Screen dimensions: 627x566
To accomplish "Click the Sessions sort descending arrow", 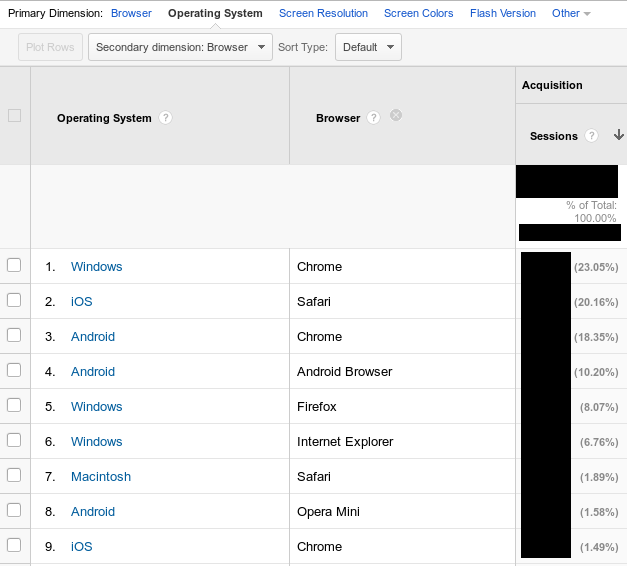I will [619, 135].
